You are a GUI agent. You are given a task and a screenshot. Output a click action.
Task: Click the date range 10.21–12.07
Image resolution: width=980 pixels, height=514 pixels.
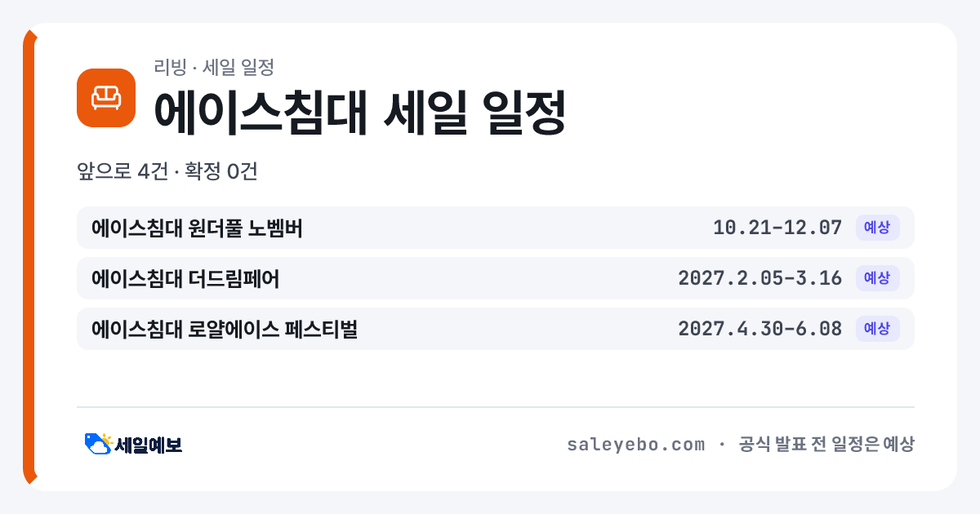click(777, 228)
